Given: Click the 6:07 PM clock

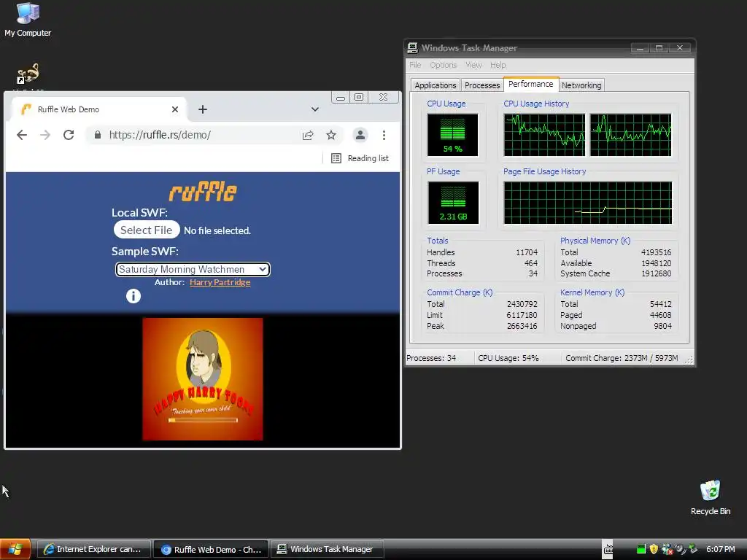Looking at the screenshot, I should [x=720, y=549].
